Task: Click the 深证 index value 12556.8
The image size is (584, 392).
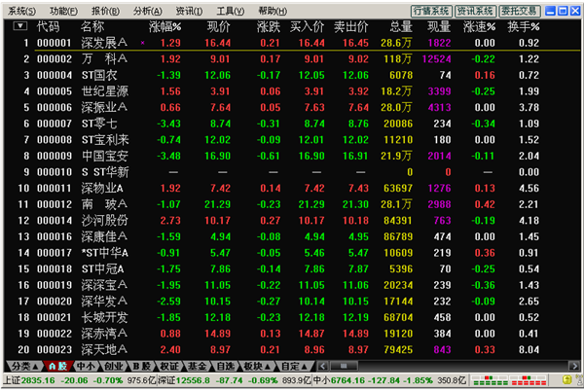Action: pyautogui.click(x=193, y=380)
